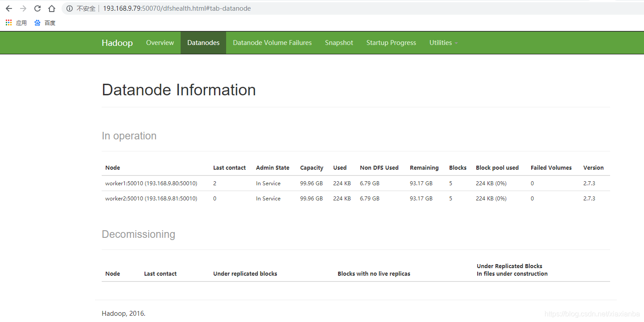
Task: Click the Blocks column header
Action: point(458,168)
